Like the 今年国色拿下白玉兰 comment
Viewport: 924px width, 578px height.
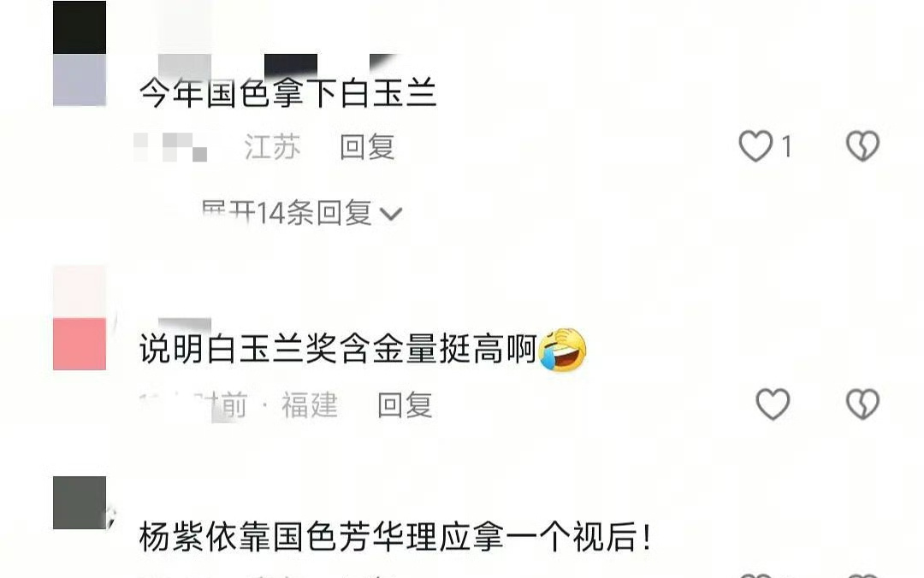pyautogui.click(x=755, y=146)
